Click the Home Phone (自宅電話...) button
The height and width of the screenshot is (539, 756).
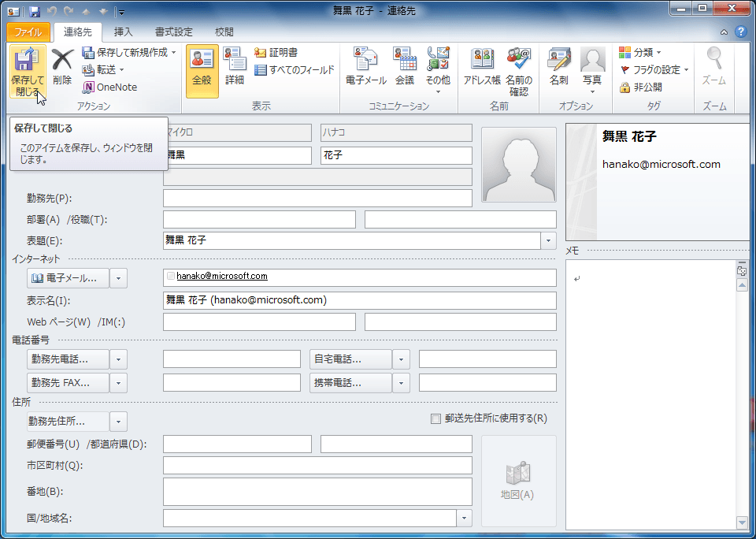[x=350, y=359]
